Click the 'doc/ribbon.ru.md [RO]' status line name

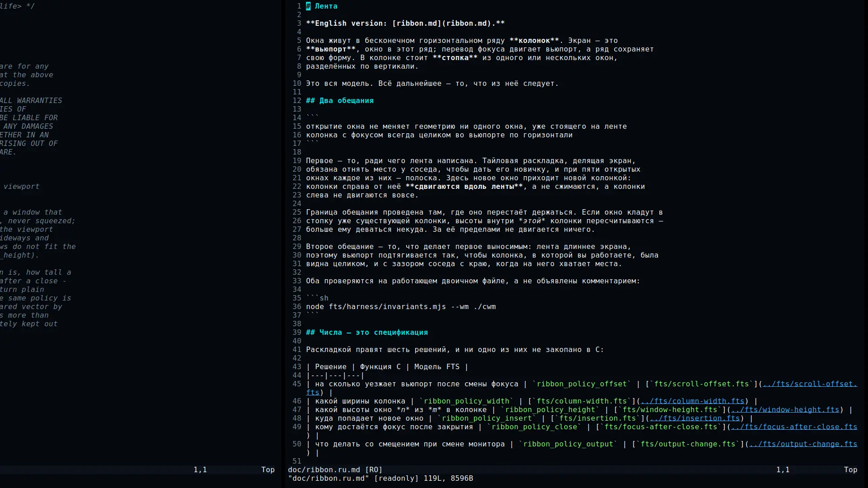335,470
